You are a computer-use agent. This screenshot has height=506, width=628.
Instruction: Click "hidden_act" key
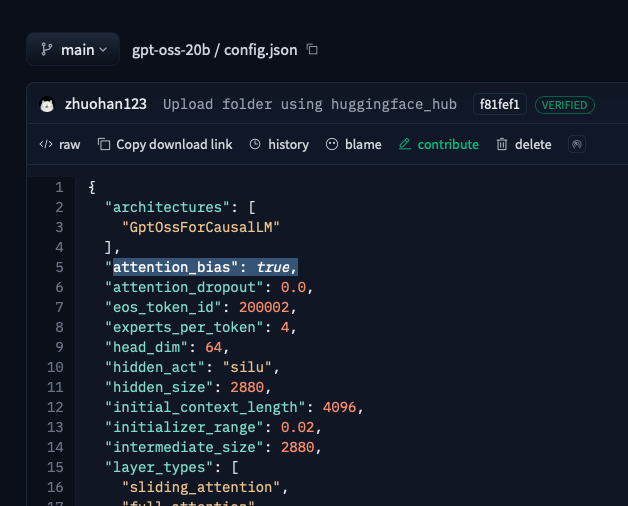[155, 367]
